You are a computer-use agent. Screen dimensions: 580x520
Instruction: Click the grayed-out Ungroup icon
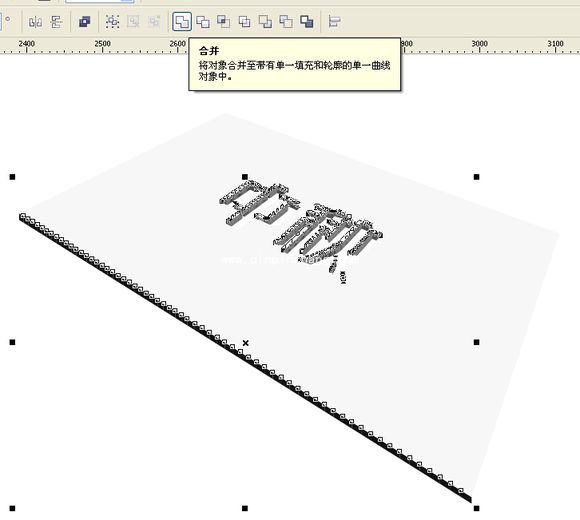pyautogui.click(x=133, y=22)
